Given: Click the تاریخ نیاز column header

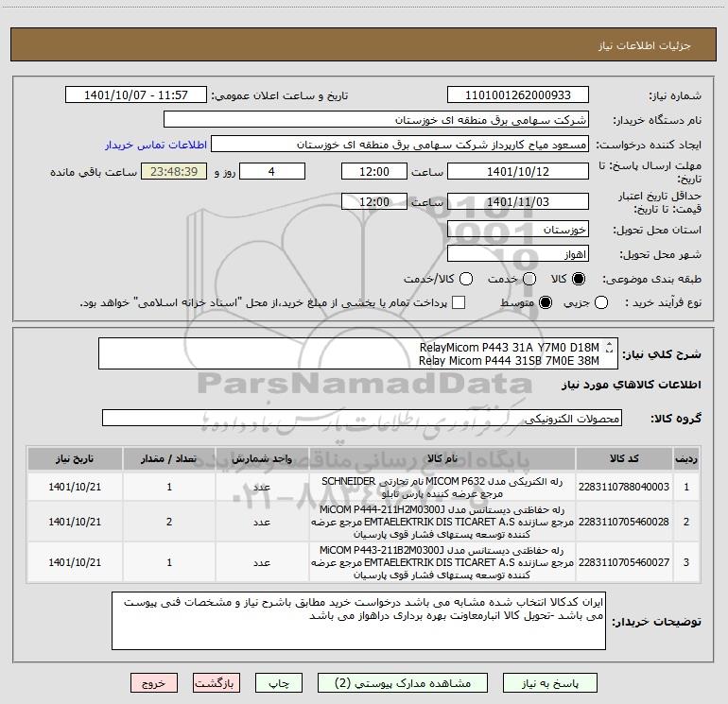Looking at the screenshot, I should pyautogui.click(x=75, y=458).
